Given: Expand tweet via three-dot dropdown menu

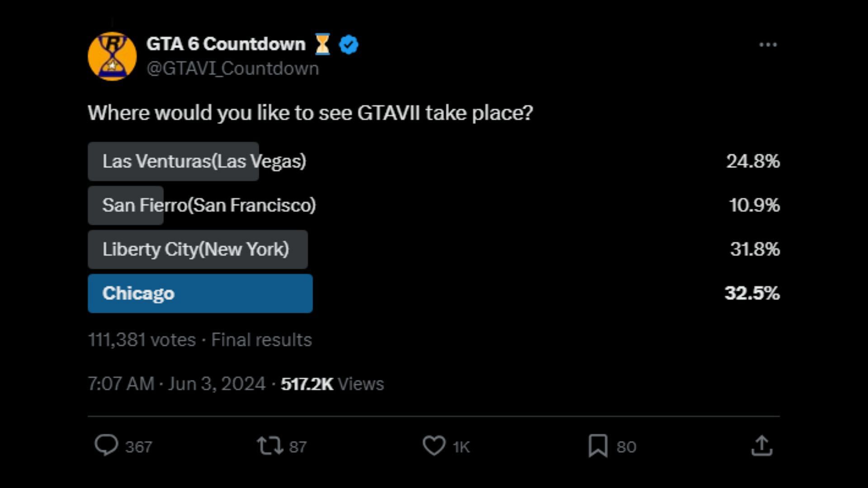Looking at the screenshot, I should (768, 45).
